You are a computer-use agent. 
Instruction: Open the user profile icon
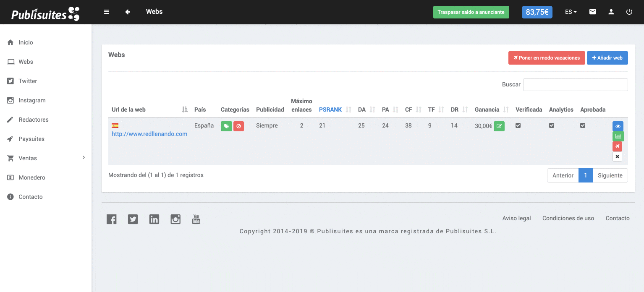point(611,12)
